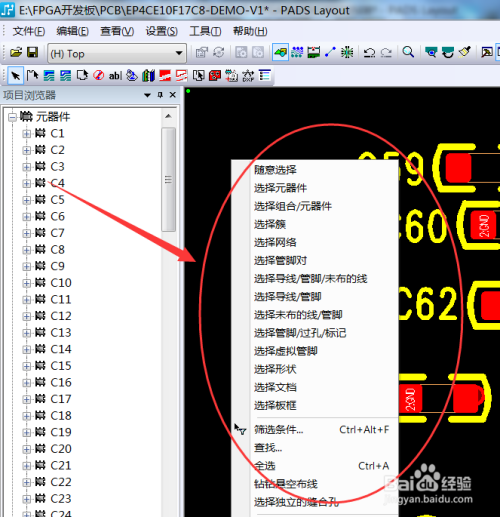Select the Keepout tool
Image resolution: width=500 pixels, height=517 pixels.
(x=98, y=76)
